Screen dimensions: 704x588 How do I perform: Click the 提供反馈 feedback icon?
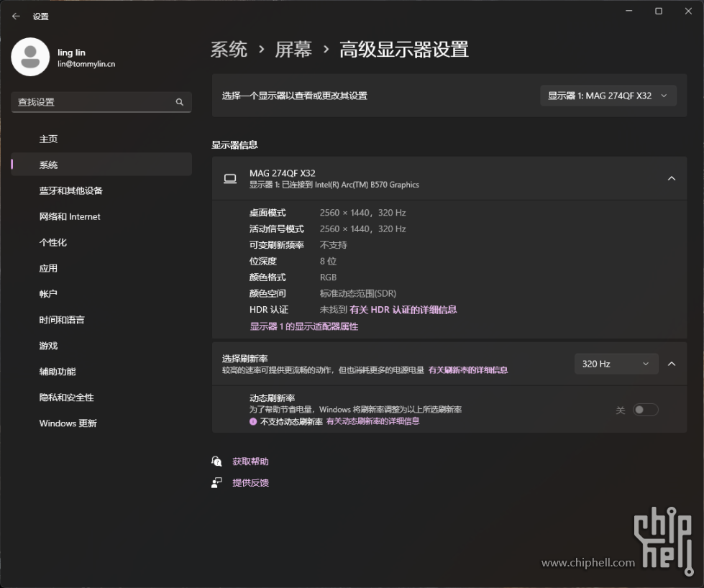[x=217, y=482]
